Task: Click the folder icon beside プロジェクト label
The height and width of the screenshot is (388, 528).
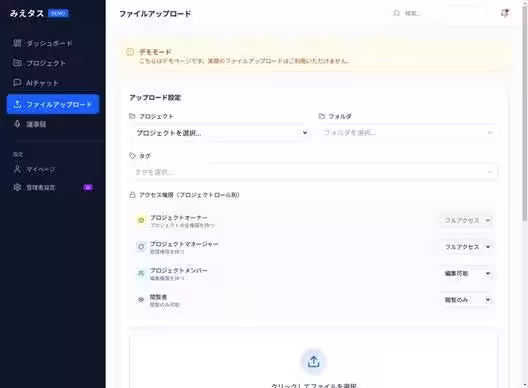Action: tap(132, 116)
